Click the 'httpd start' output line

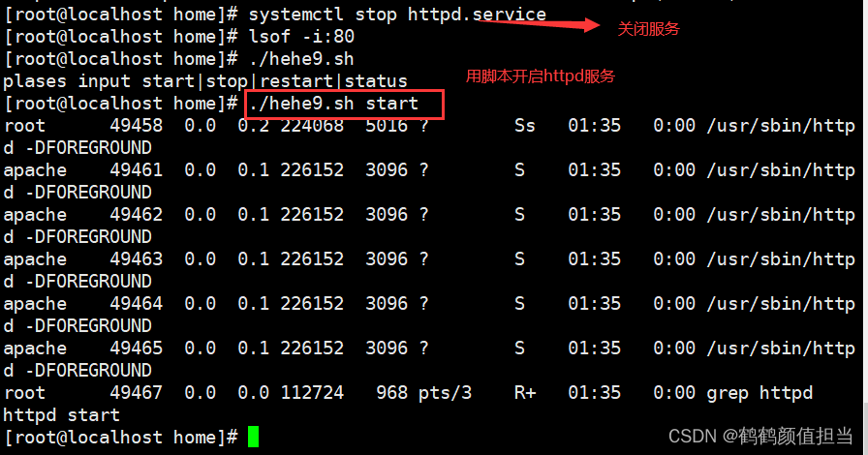pyautogui.click(x=61, y=415)
